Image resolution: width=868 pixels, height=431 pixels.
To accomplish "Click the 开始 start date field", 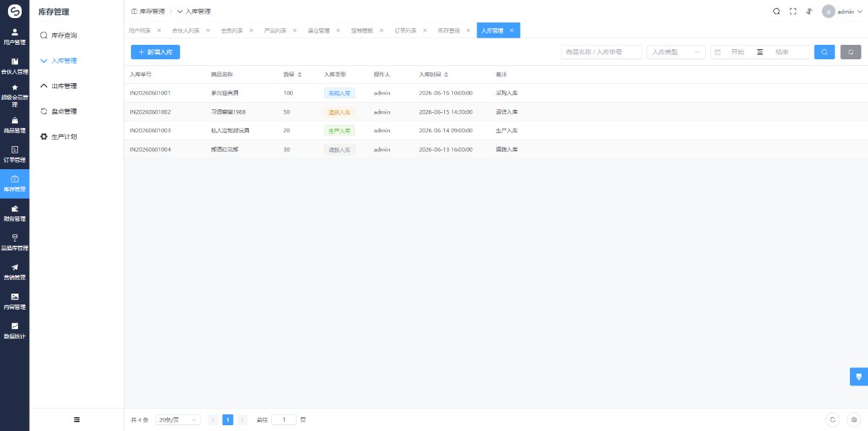I will pos(737,52).
